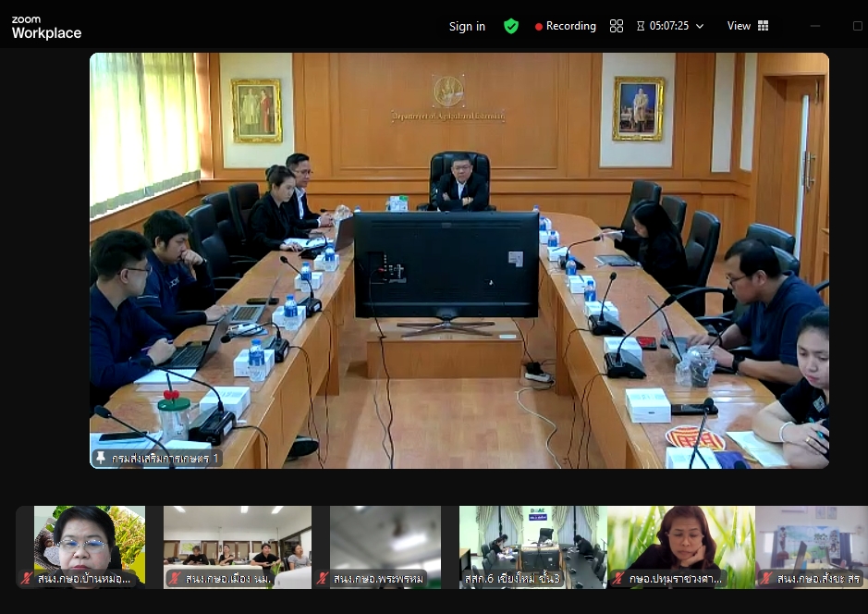Click muted mic icon on ปทุมราชวงศา thumbnail
The image size is (868, 614).
click(618, 579)
